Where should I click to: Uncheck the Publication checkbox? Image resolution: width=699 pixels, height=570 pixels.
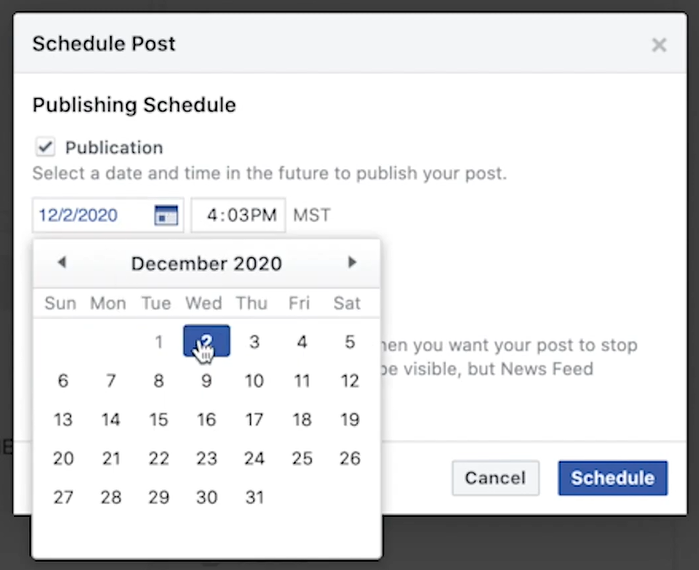point(45,147)
